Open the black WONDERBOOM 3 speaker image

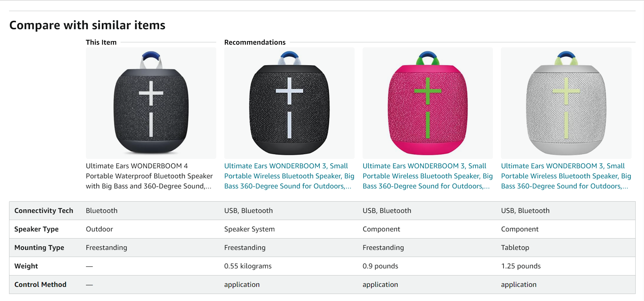pyautogui.click(x=289, y=103)
